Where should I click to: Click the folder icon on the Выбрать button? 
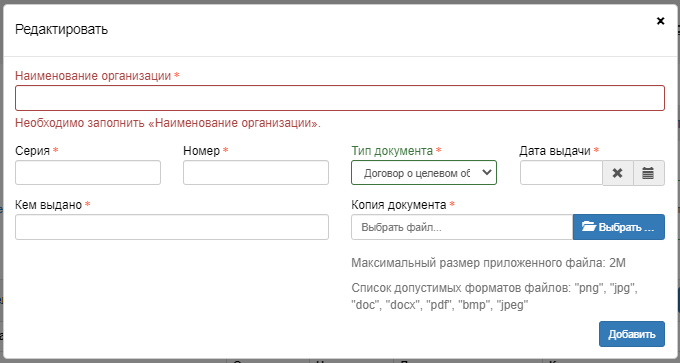589,227
